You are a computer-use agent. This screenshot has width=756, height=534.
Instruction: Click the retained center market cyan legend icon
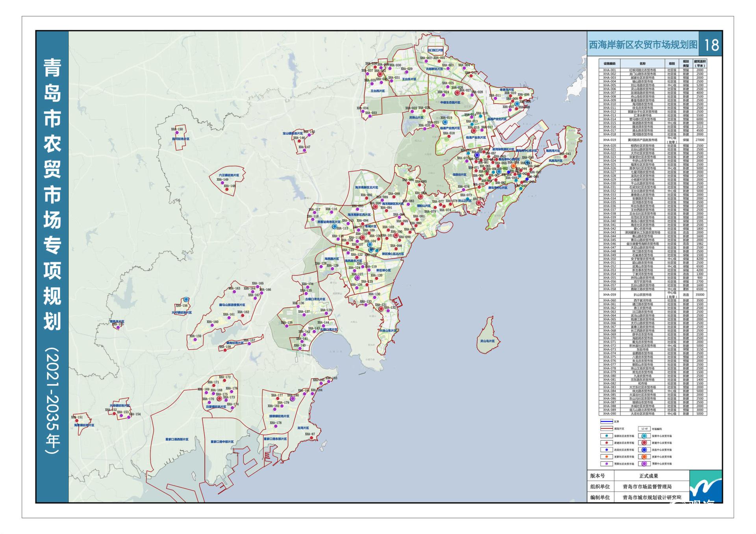click(x=644, y=436)
